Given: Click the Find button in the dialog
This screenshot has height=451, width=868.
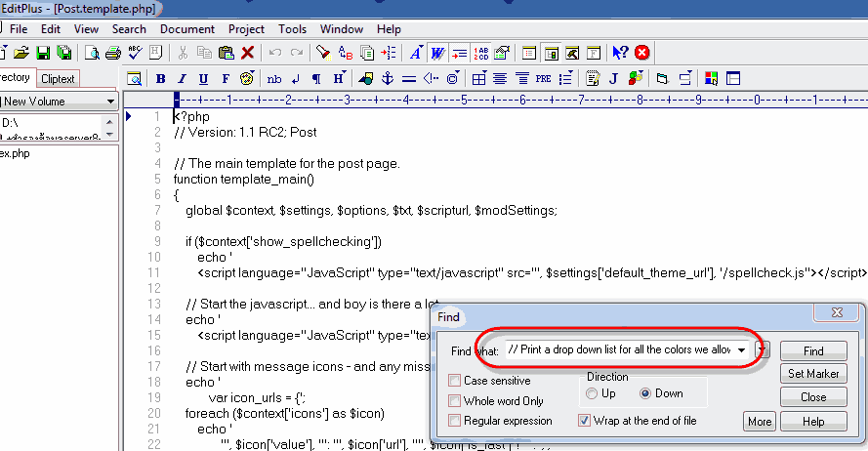Looking at the screenshot, I should tap(813, 350).
